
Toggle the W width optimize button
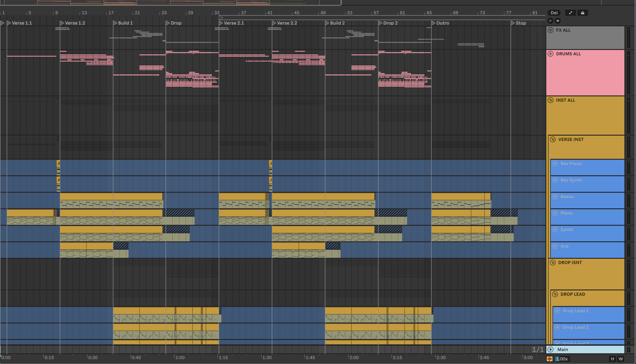tap(621, 359)
